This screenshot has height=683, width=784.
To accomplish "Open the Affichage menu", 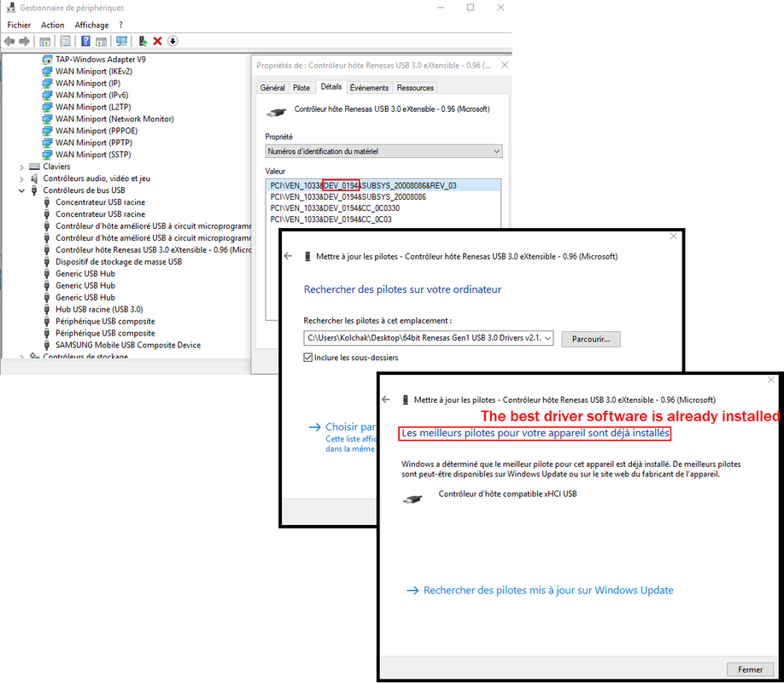I will coord(91,25).
